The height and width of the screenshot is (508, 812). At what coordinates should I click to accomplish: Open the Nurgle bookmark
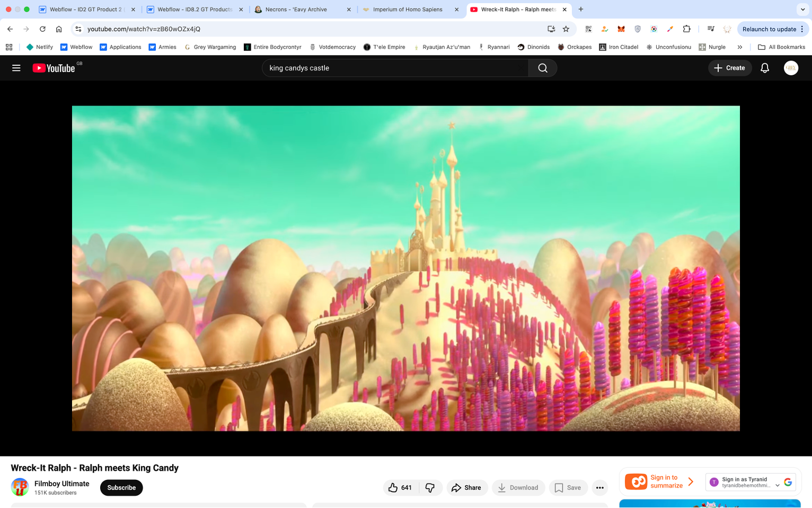click(712, 47)
